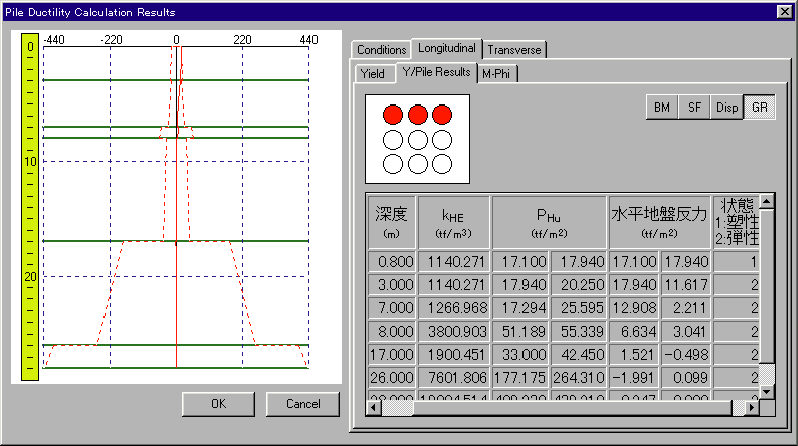Viewport: 798px width, 446px height.
Task: Open the Conditions tab
Action: pyautogui.click(x=382, y=50)
